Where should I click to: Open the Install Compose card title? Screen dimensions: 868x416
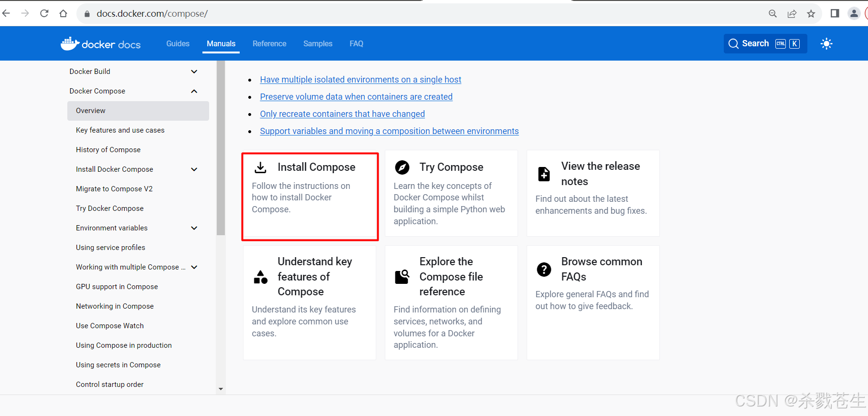(x=317, y=167)
